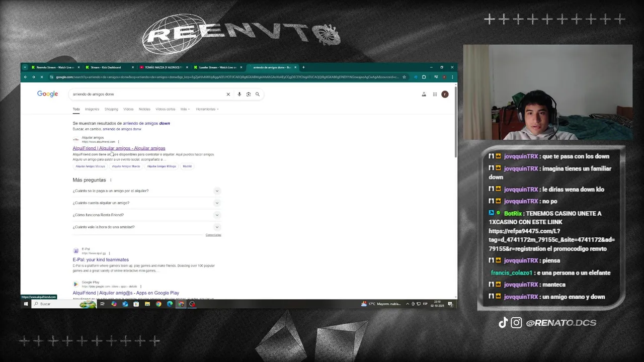The height and width of the screenshot is (362, 644).
Task: Expand the Herramientas dropdown
Action: (207, 109)
